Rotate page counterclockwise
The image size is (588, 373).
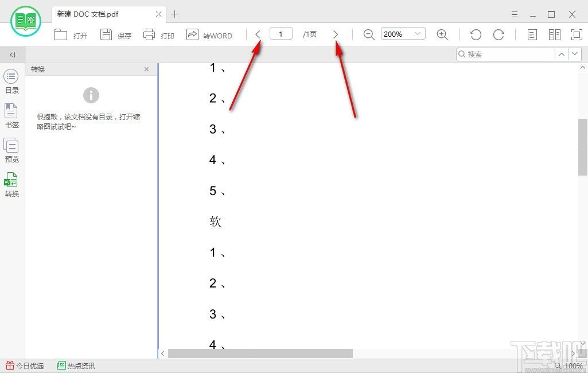tap(476, 34)
